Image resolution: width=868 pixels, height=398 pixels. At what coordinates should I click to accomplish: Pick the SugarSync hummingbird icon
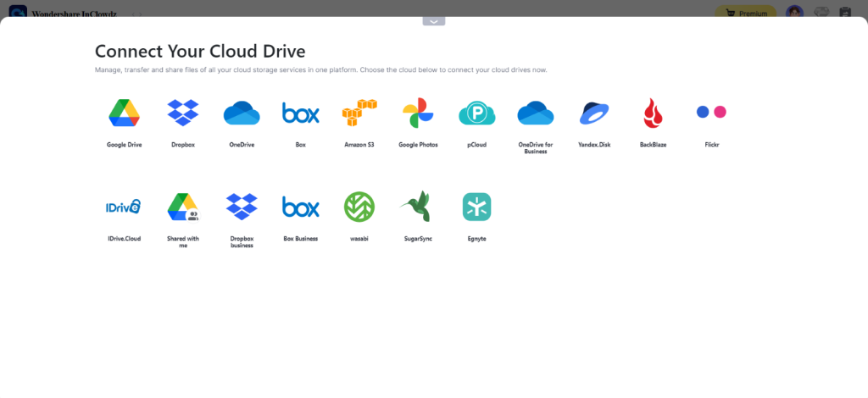pyautogui.click(x=415, y=207)
